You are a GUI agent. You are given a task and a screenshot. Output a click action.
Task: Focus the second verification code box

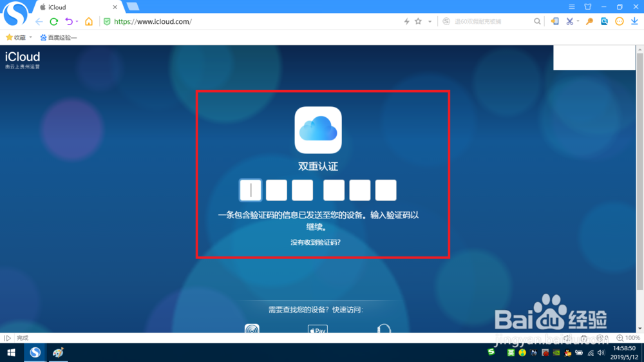point(276,190)
